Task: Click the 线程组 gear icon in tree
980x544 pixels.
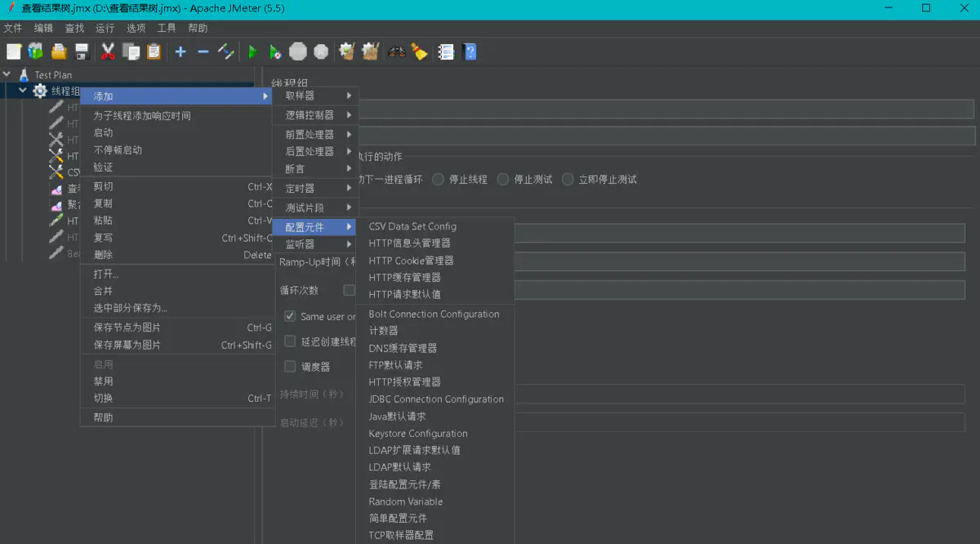Action: click(x=39, y=91)
